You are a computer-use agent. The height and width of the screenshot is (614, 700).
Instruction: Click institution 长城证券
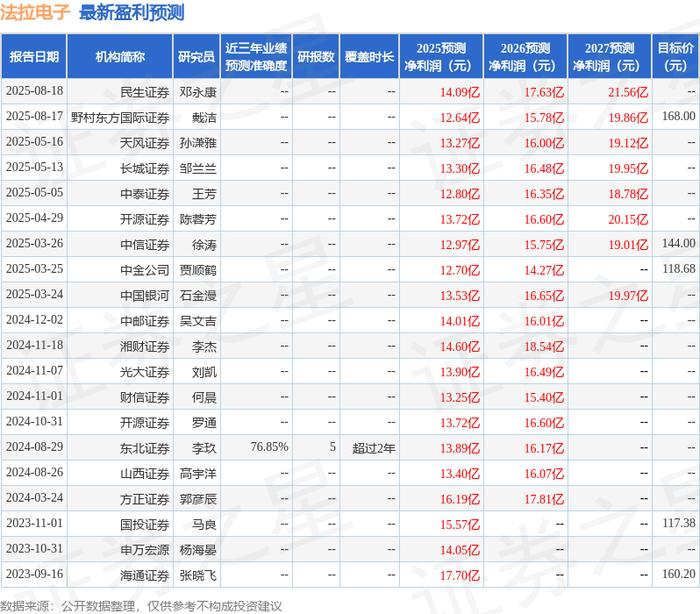coord(145,169)
